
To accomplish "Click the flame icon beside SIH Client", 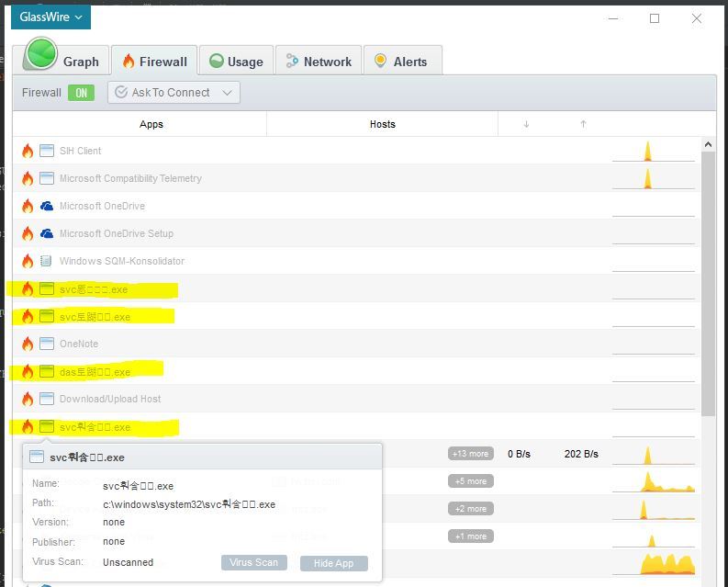I will click(x=28, y=151).
